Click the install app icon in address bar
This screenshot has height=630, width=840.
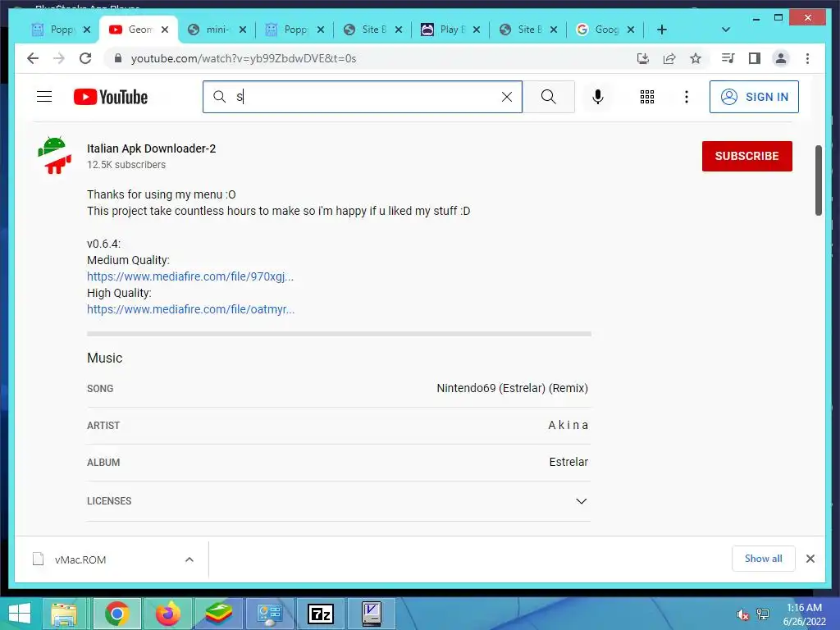tap(643, 58)
